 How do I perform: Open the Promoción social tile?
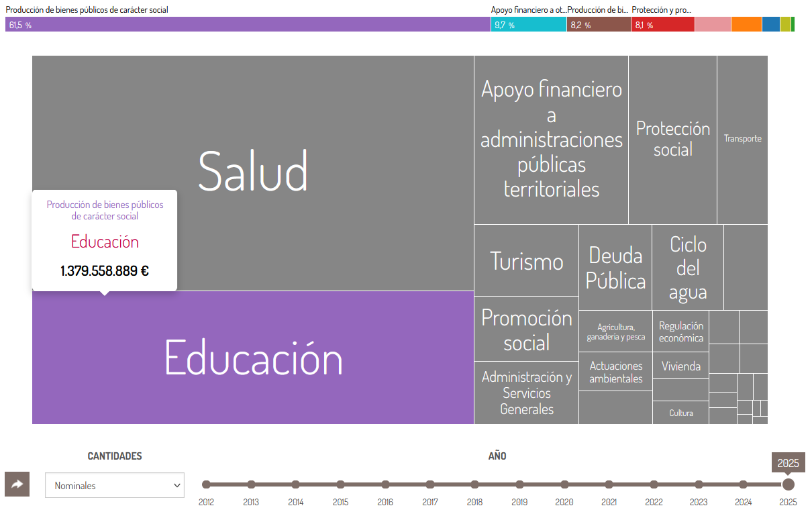pyautogui.click(x=526, y=329)
